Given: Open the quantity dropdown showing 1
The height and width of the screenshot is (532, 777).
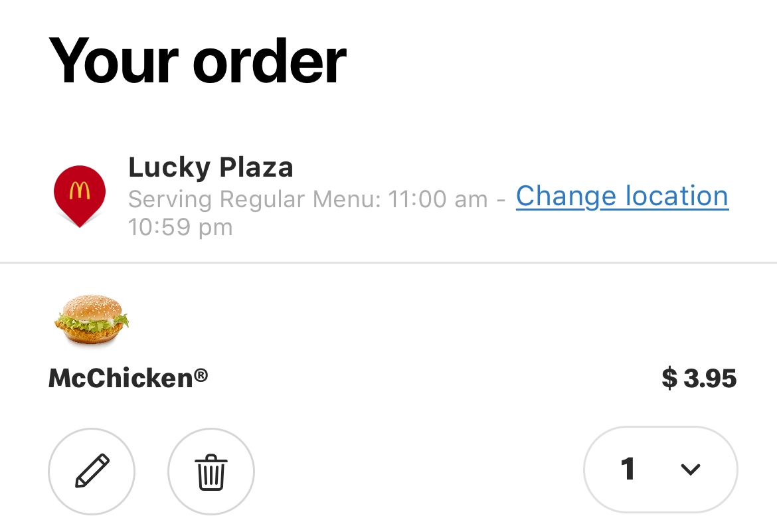Looking at the screenshot, I should (x=661, y=469).
